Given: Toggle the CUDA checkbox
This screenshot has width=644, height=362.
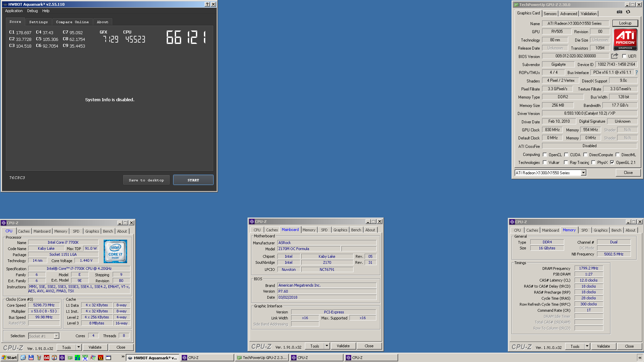Looking at the screenshot, I should (566, 155).
